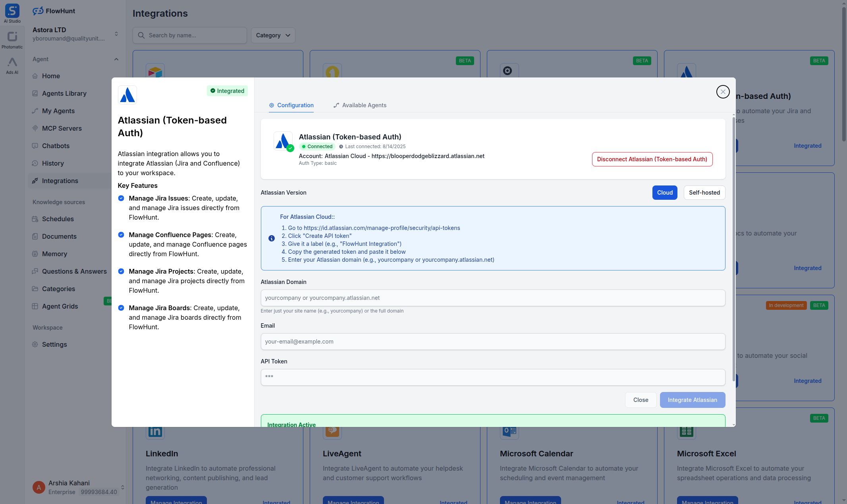
Task: Open Memory under Knowledge sources
Action: coord(54,254)
